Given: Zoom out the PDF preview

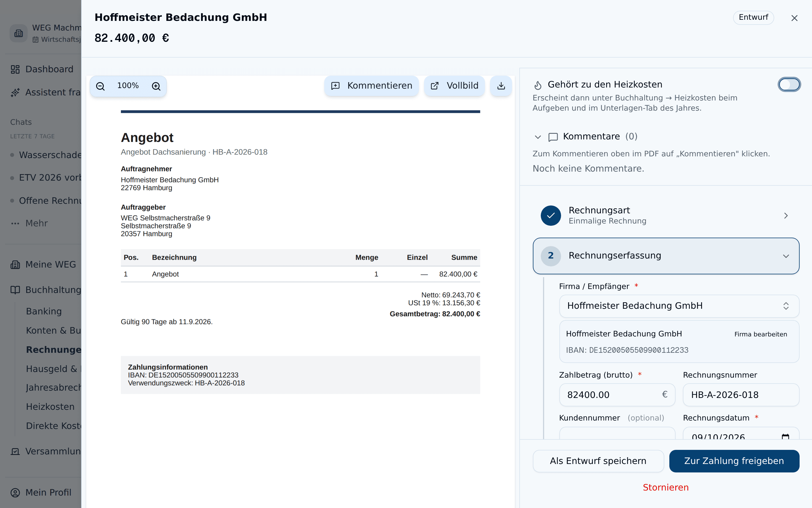Looking at the screenshot, I should point(100,86).
